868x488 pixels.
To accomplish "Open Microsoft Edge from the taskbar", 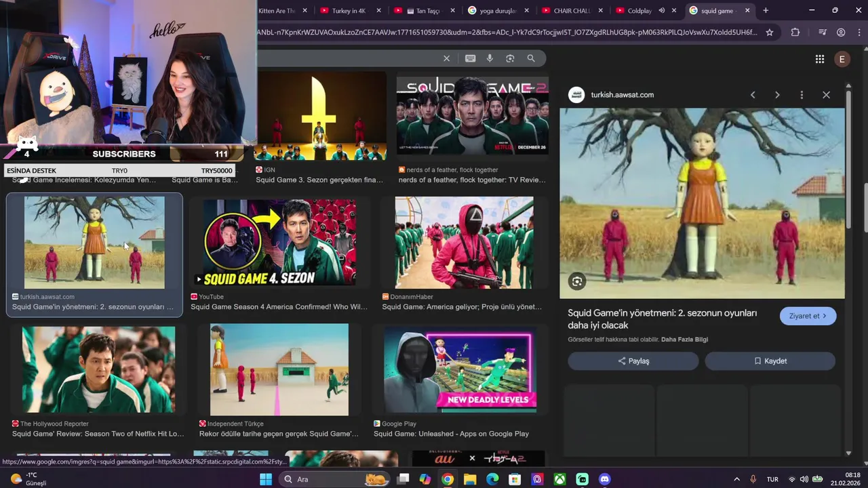I will click(x=492, y=479).
